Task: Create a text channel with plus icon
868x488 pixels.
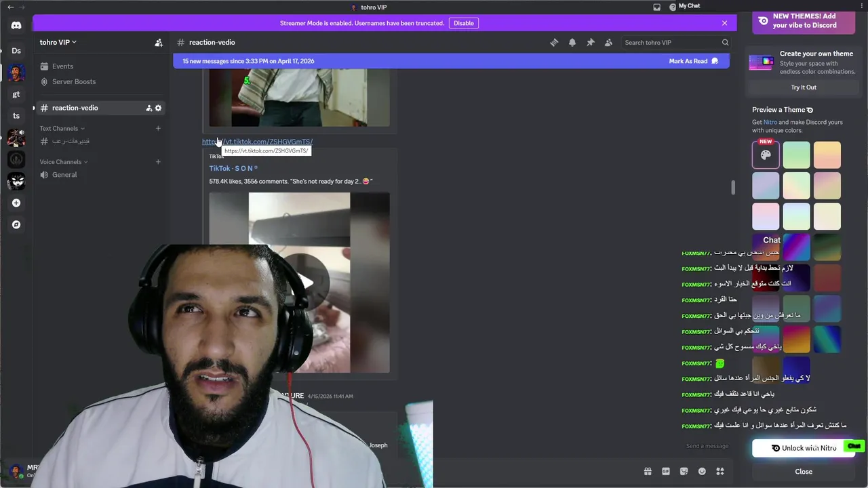Action: (x=158, y=128)
